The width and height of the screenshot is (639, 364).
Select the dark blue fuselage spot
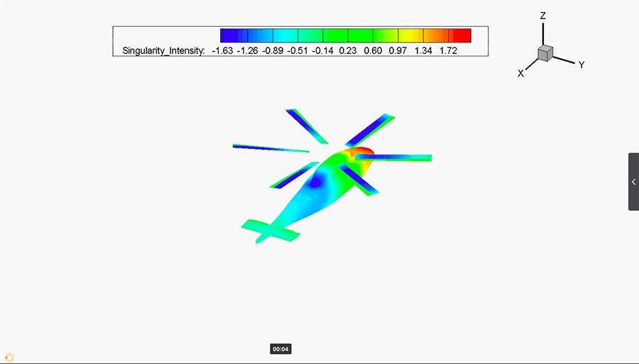tap(316, 182)
